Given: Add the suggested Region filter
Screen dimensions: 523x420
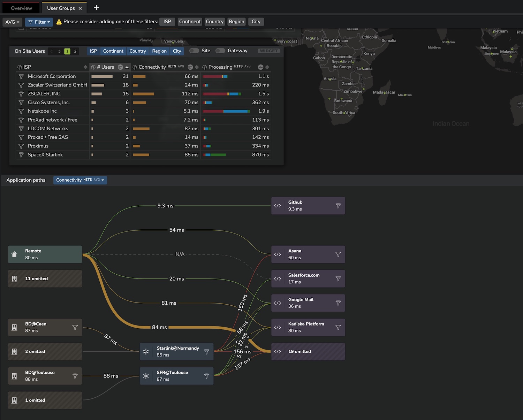Looking at the screenshot, I should click(236, 22).
